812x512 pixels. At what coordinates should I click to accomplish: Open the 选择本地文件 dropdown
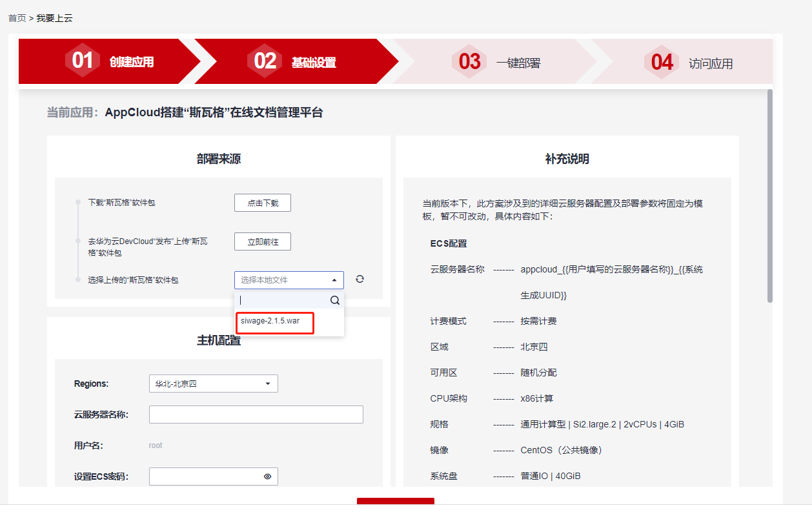[289, 280]
